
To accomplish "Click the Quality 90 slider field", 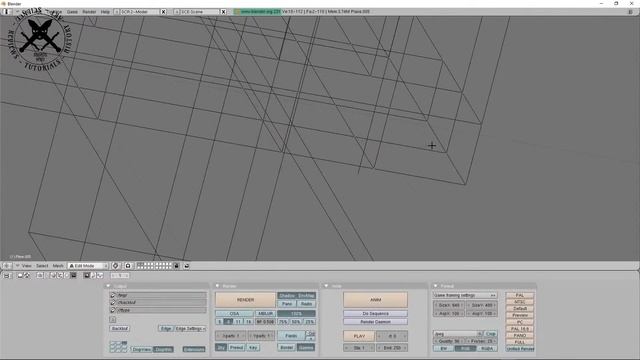I will [449, 341].
